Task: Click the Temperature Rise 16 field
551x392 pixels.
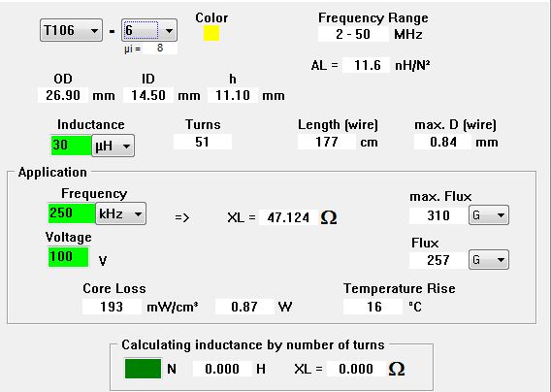Action: click(x=373, y=307)
